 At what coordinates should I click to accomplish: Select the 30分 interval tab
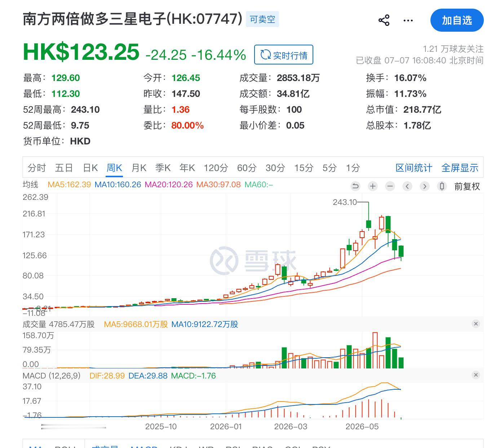[275, 168]
